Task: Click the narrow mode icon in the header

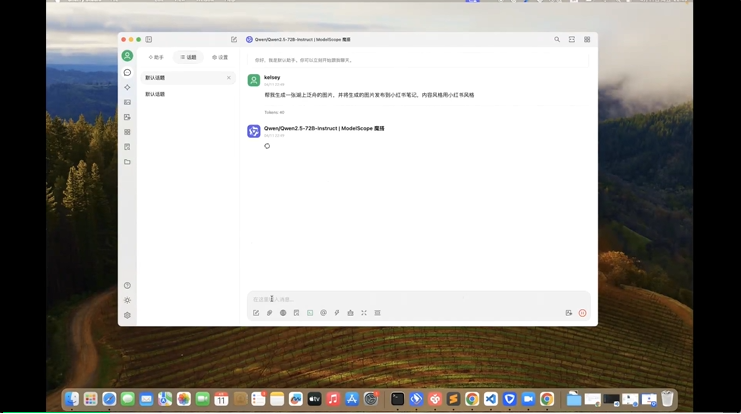Action: tap(572, 39)
